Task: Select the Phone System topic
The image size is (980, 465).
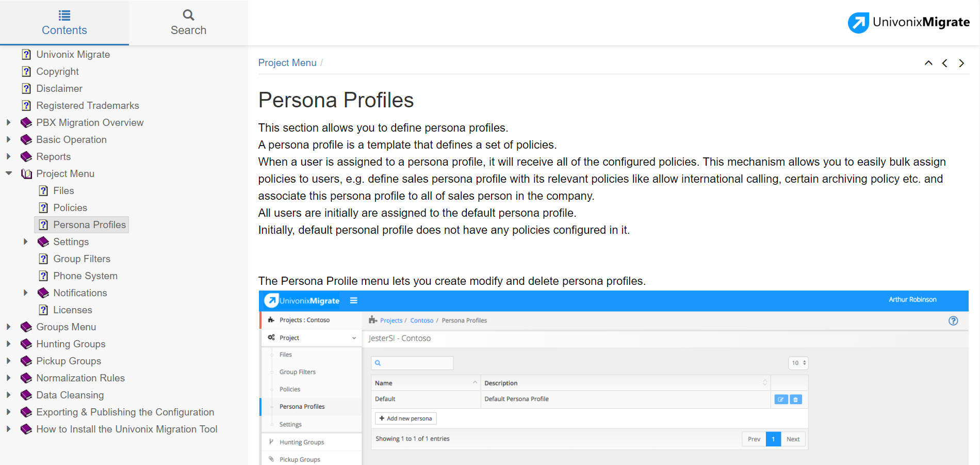Action: (x=85, y=276)
